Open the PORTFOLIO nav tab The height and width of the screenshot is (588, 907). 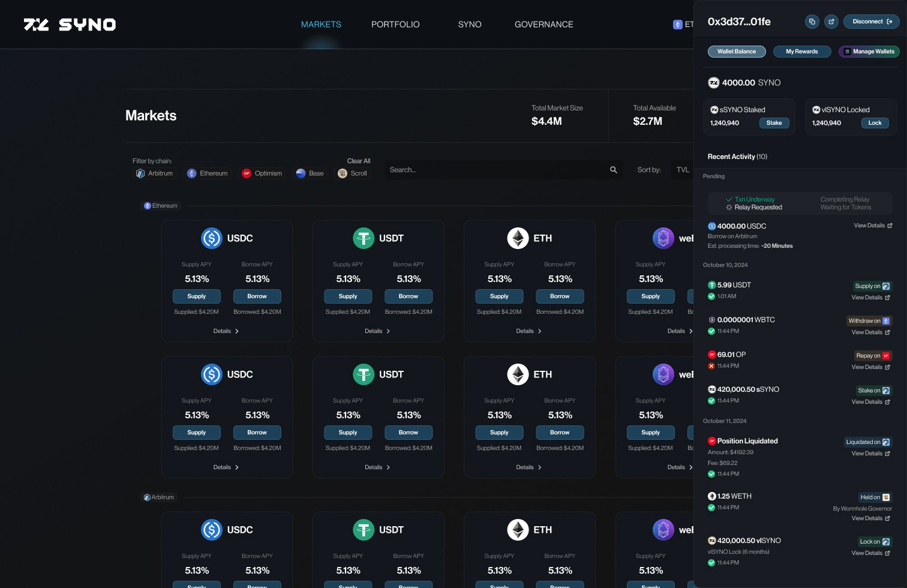pos(395,25)
